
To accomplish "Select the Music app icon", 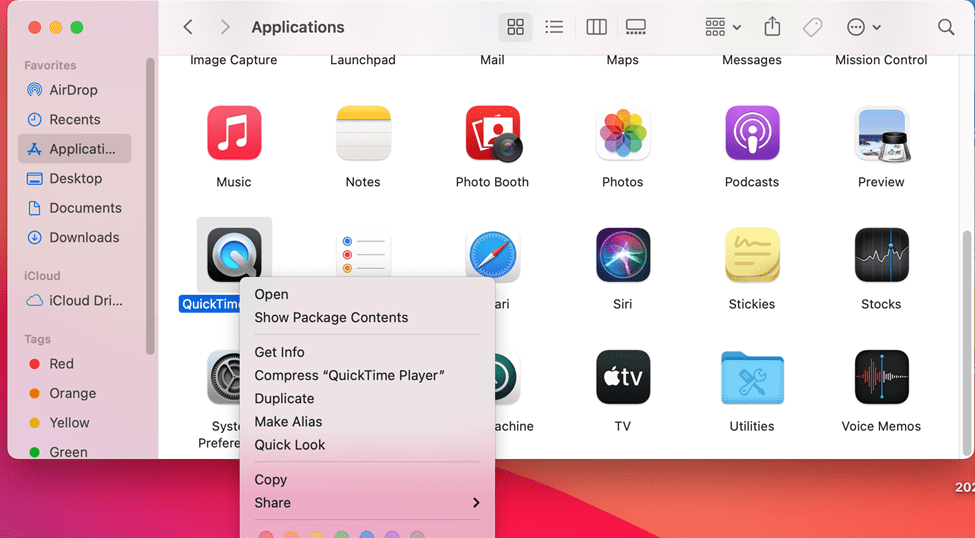I will pos(234,134).
